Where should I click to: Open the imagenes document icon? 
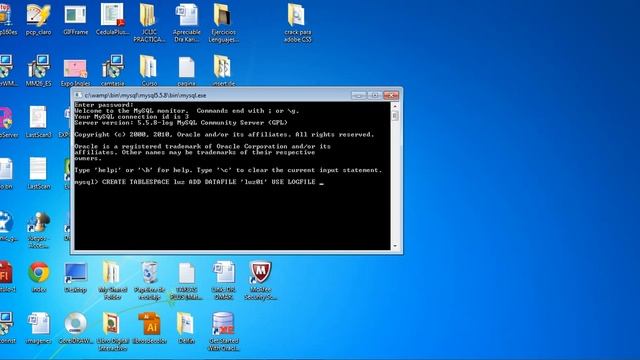pyautogui.click(x=38, y=328)
